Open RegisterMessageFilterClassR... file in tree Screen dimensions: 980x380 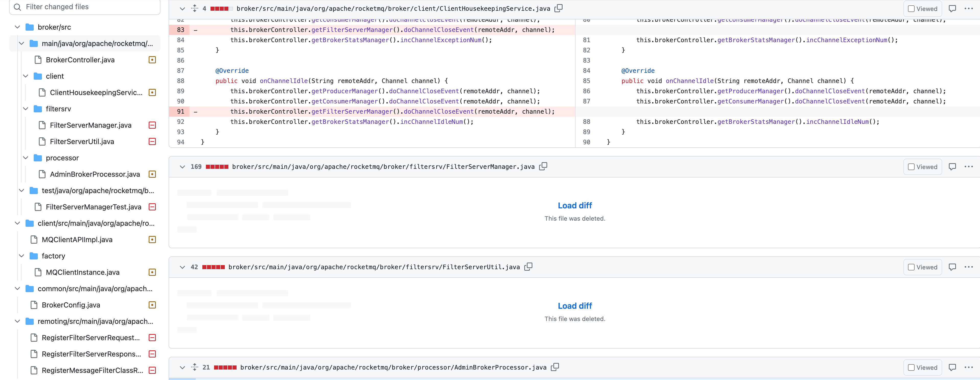92,371
